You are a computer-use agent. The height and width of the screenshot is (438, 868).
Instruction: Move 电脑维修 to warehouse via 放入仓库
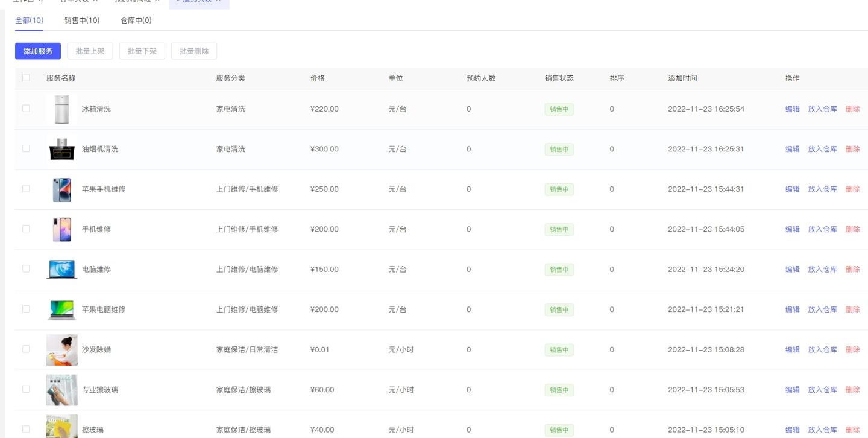tap(823, 270)
